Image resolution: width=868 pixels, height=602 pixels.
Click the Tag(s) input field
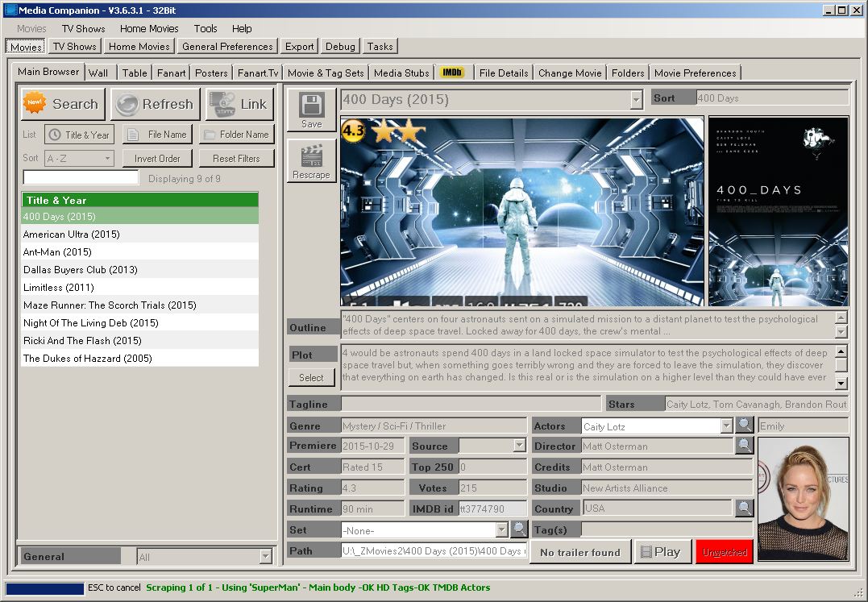click(667, 529)
